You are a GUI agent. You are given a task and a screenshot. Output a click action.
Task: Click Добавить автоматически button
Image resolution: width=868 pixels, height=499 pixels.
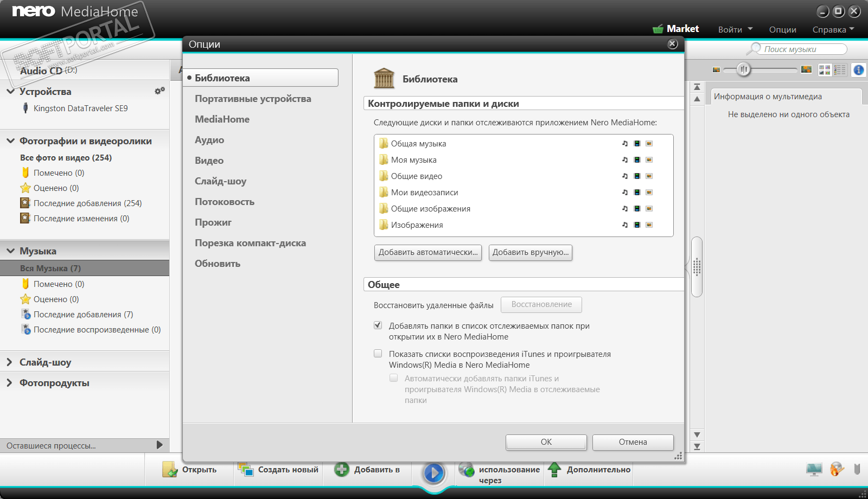(428, 252)
